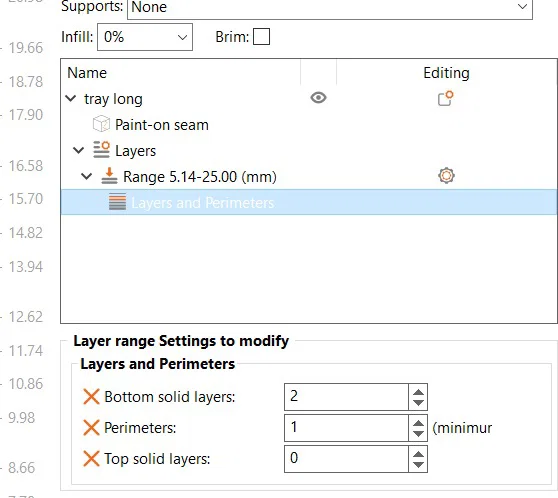The image size is (558, 498).
Task: Remove the Bottom solid layers parameter
Action: 91,397
